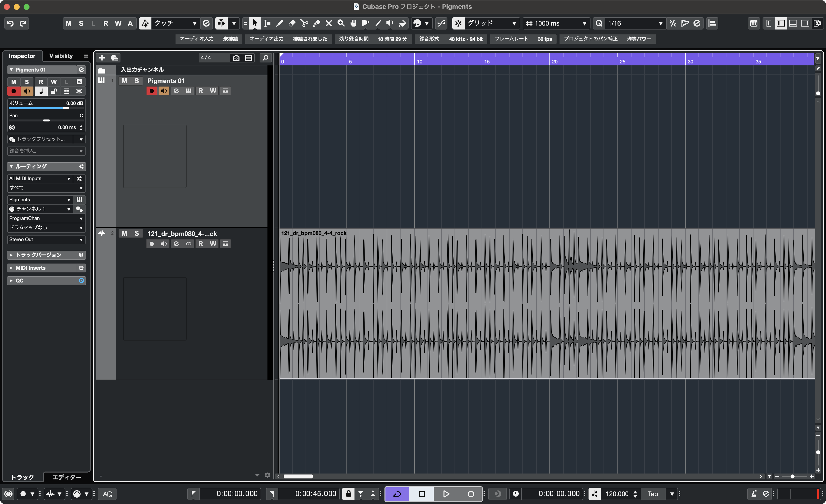
Task: Adjust the ボリューム volume slider
Action: [x=46, y=108]
